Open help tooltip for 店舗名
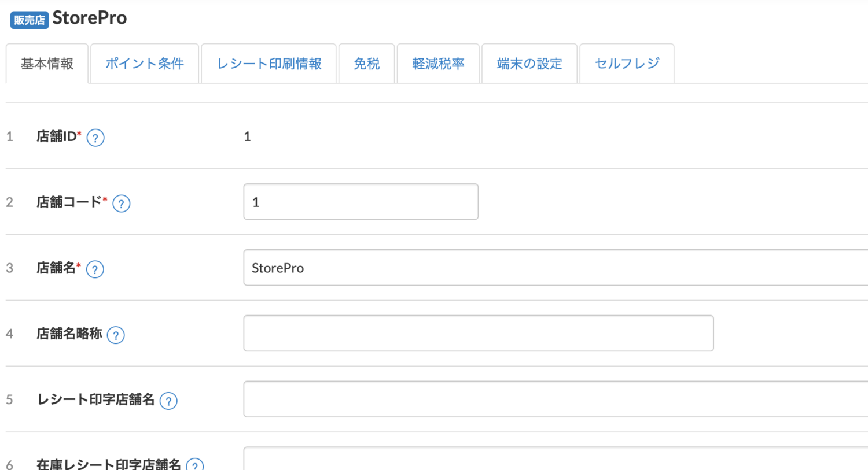This screenshot has width=868, height=470. (95, 269)
